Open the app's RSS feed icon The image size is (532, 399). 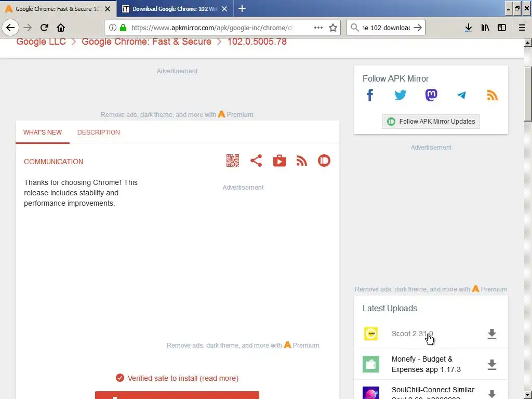302,161
